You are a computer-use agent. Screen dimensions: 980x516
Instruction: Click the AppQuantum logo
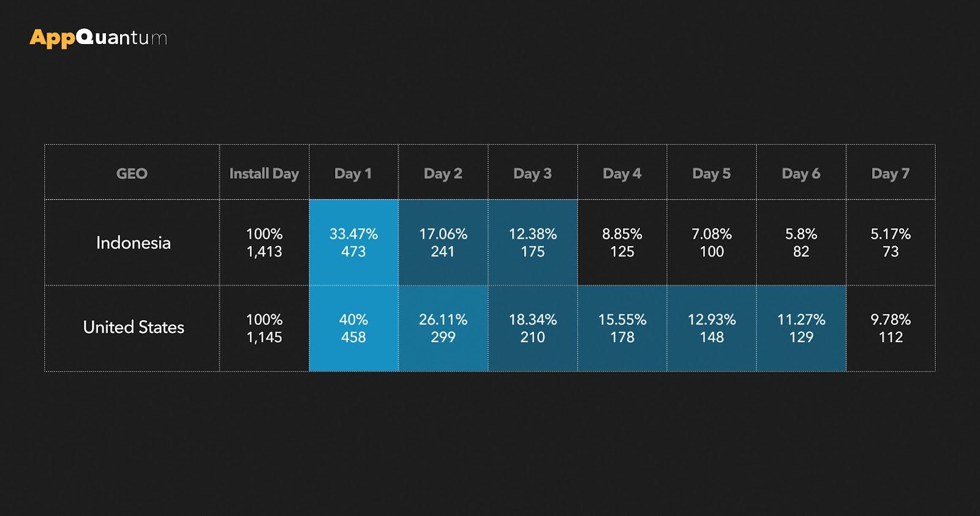coord(98,38)
